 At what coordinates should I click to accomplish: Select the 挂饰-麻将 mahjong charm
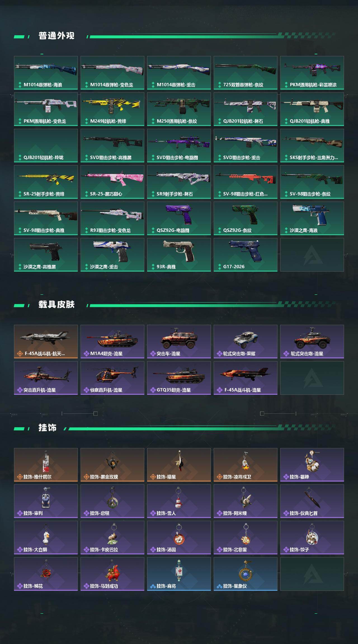click(x=179, y=574)
